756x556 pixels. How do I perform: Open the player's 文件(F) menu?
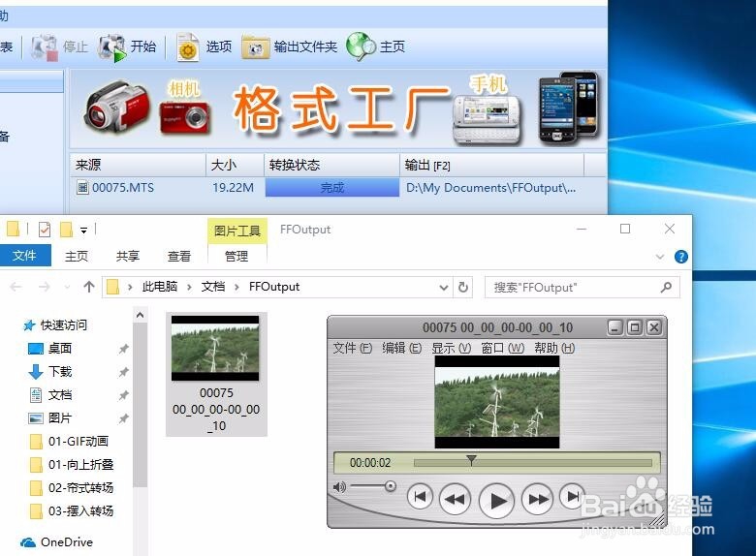tap(353, 348)
